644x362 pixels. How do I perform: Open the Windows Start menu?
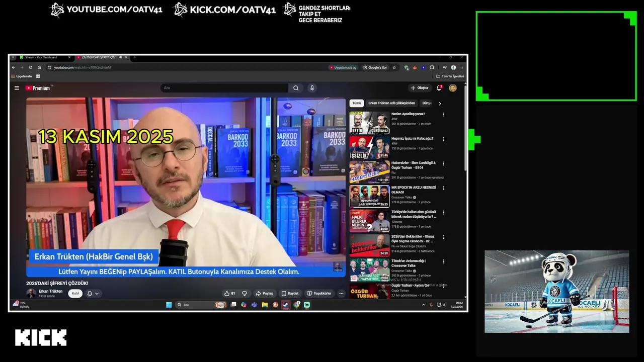point(169,305)
